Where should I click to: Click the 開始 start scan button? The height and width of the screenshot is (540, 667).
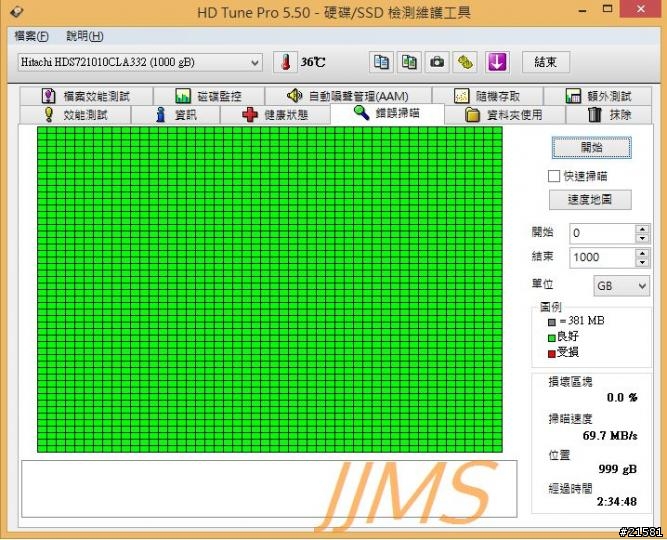tap(592, 148)
